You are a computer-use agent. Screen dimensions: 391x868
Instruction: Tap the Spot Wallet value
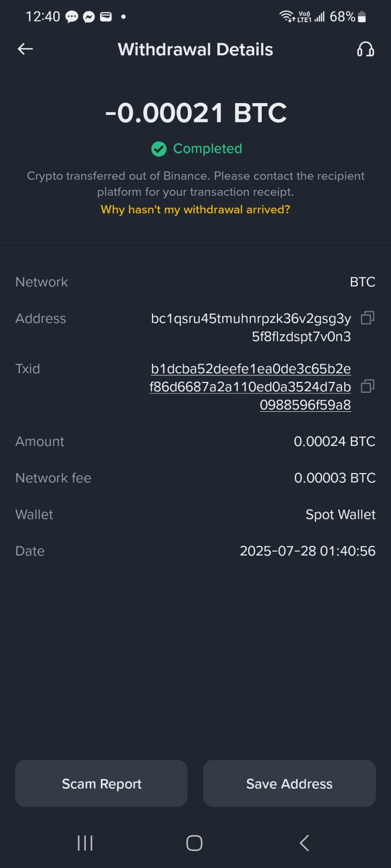340,514
